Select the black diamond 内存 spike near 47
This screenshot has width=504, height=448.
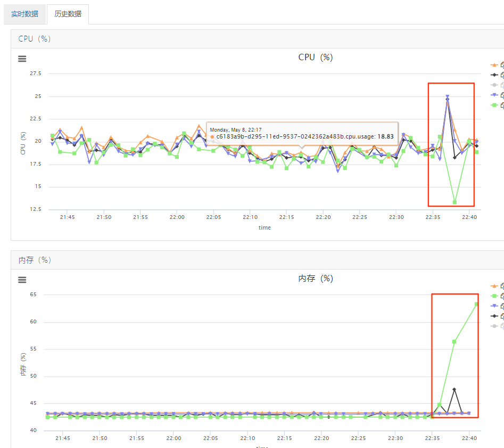coord(454,389)
